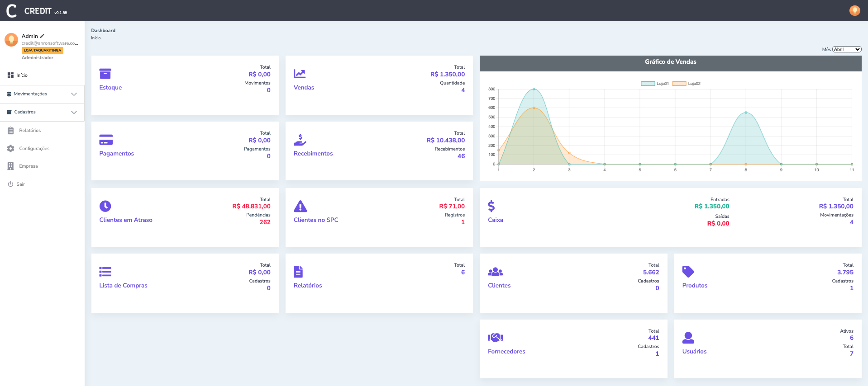Click the Usuários card link
The width and height of the screenshot is (868, 386).
[694, 352]
